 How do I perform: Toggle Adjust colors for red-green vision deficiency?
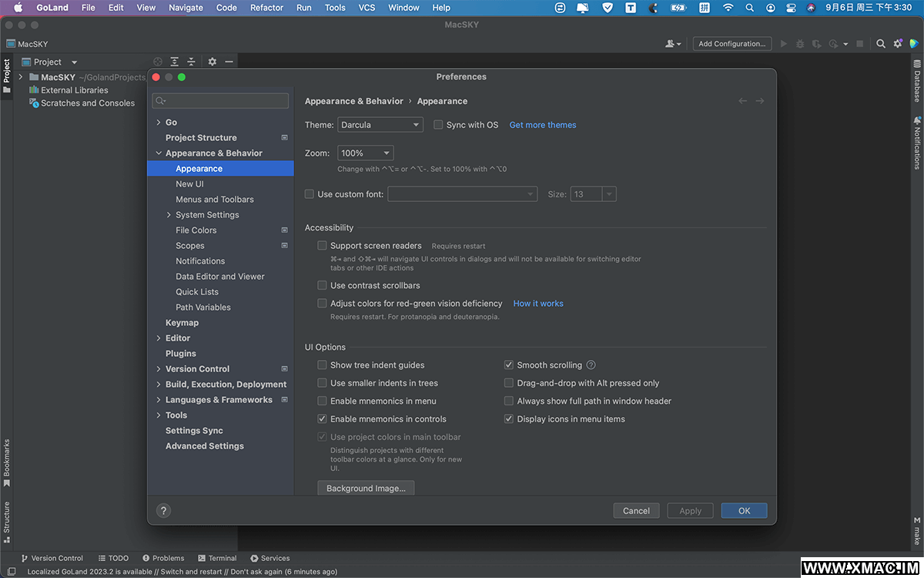point(322,303)
